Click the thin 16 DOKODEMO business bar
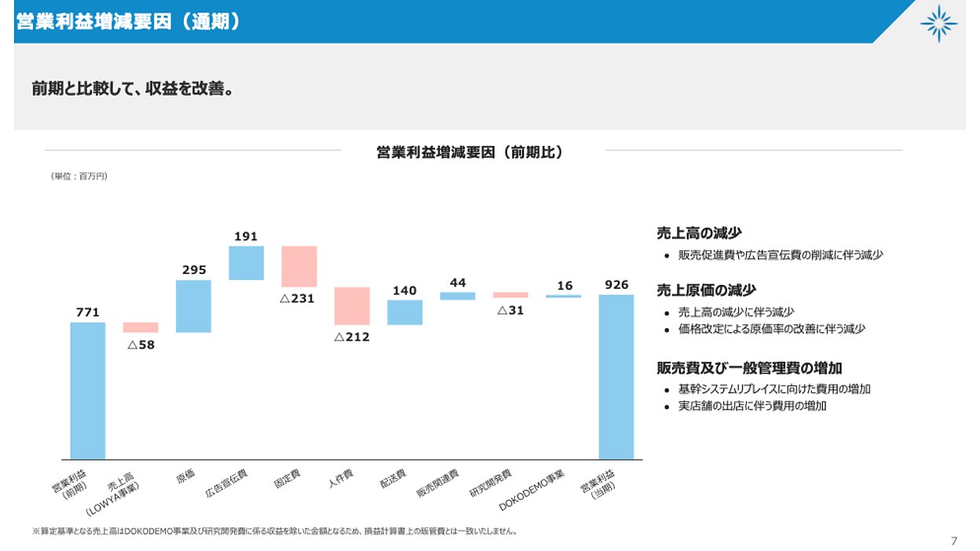This screenshot has height=551, width=980. click(564, 296)
